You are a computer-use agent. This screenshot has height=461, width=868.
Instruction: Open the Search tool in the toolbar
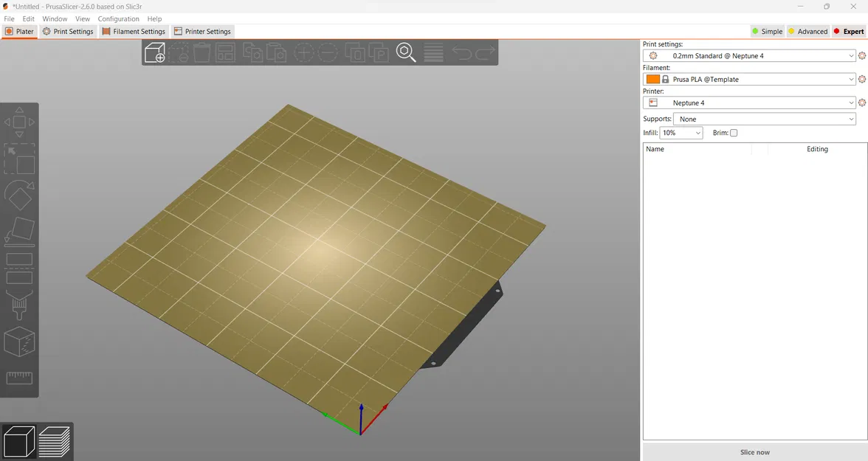coord(405,52)
